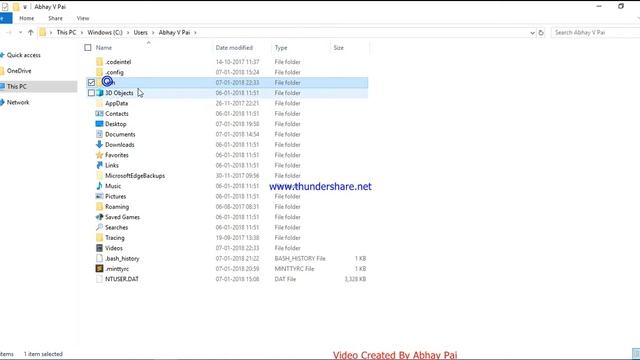Click the Desktop folder icon
Image resolution: width=640 pixels, height=360 pixels.
tap(99, 124)
